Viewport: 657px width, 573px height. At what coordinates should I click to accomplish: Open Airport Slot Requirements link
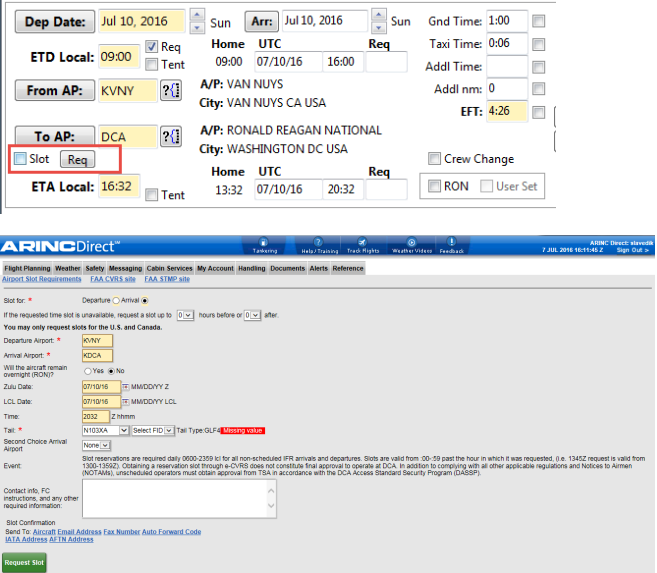click(x=41, y=279)
